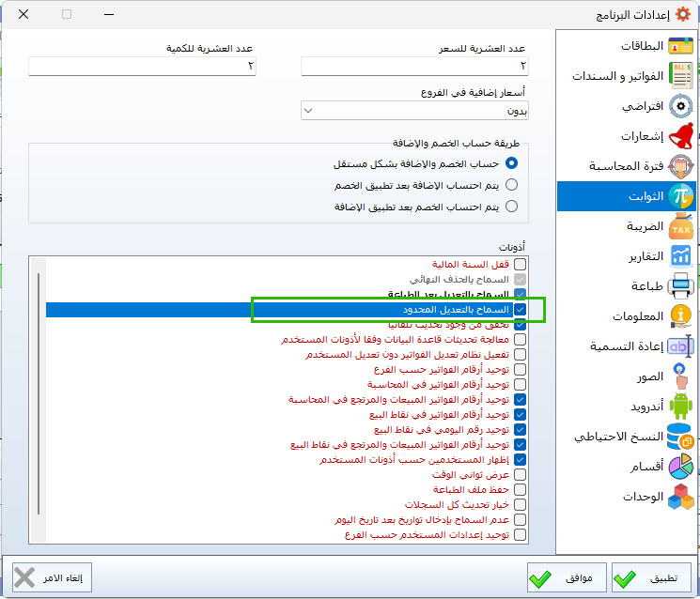Select يتم احتساب الإضافة بعد تطبيق الخصم radio
The width and height of the screenshot is (700, 599).
point(511,185)
